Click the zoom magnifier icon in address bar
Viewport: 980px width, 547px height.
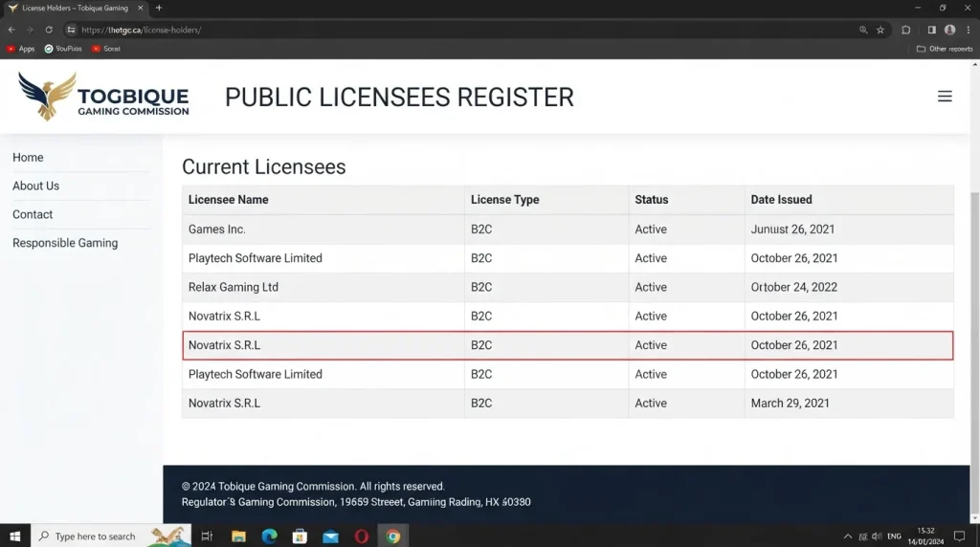[863, 30]
